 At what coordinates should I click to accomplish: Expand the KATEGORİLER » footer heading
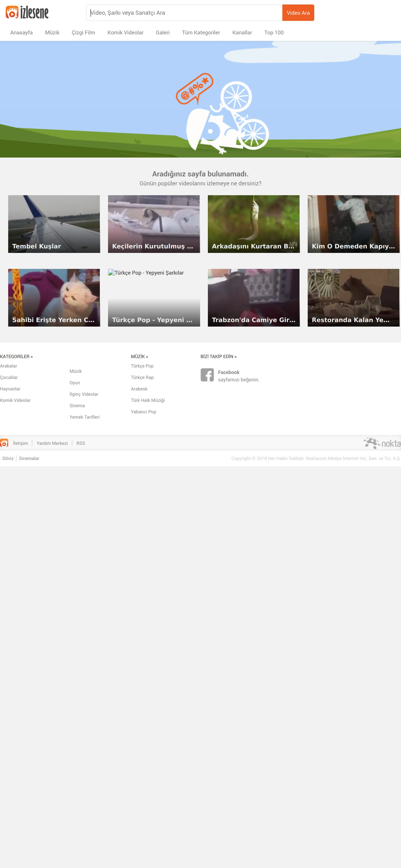[x=17, y=356]
